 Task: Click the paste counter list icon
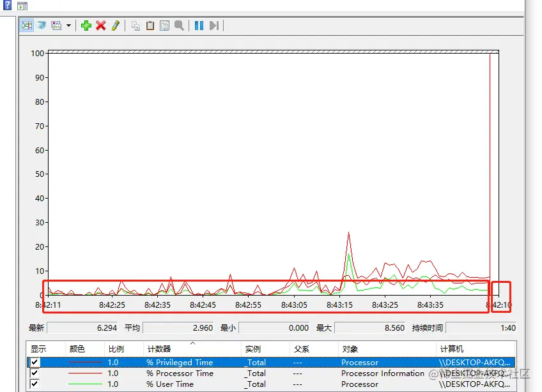150,26
